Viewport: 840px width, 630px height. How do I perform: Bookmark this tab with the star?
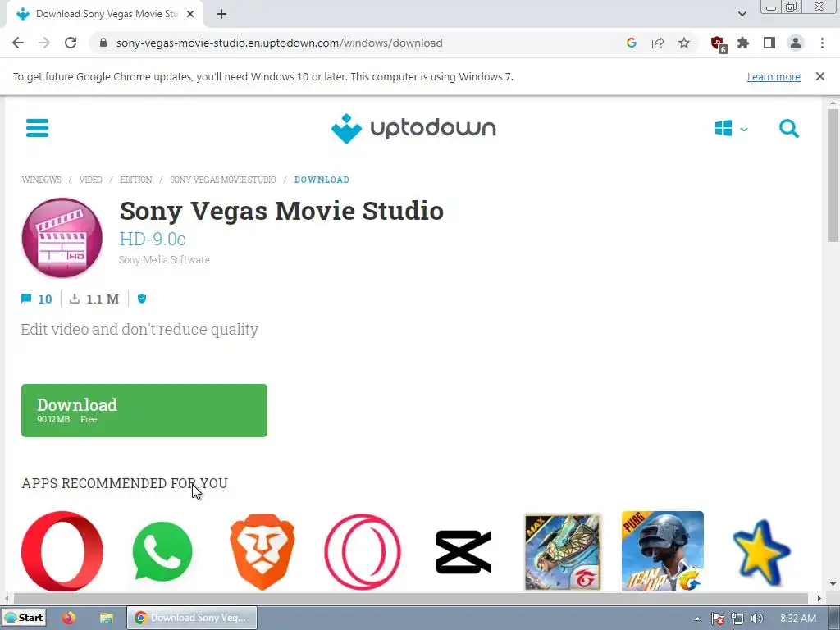point(684,43)
